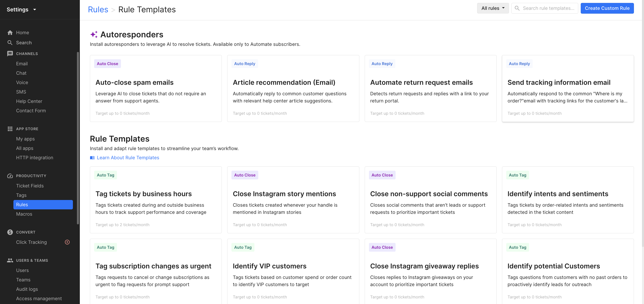Open Audit logs page

click(x=27, y=289)
